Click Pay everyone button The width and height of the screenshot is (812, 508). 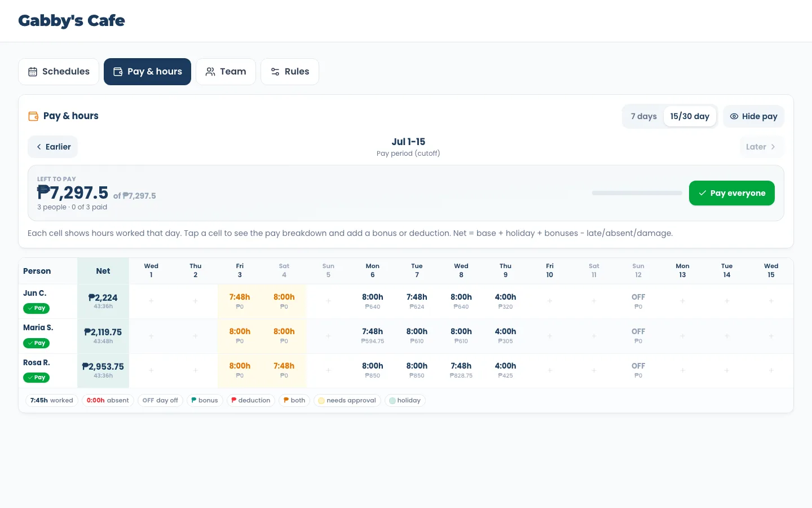coord(732,193)
